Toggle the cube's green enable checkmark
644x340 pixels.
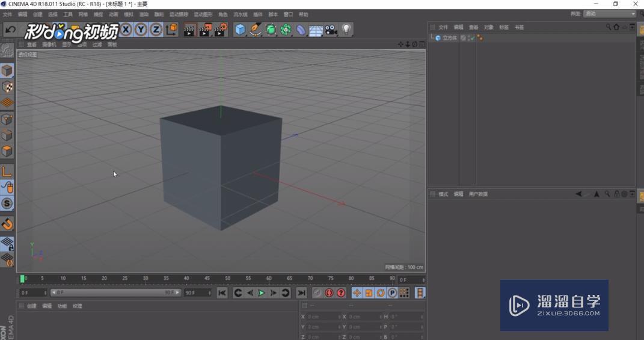pyautogui.click(x=471, y=38)
